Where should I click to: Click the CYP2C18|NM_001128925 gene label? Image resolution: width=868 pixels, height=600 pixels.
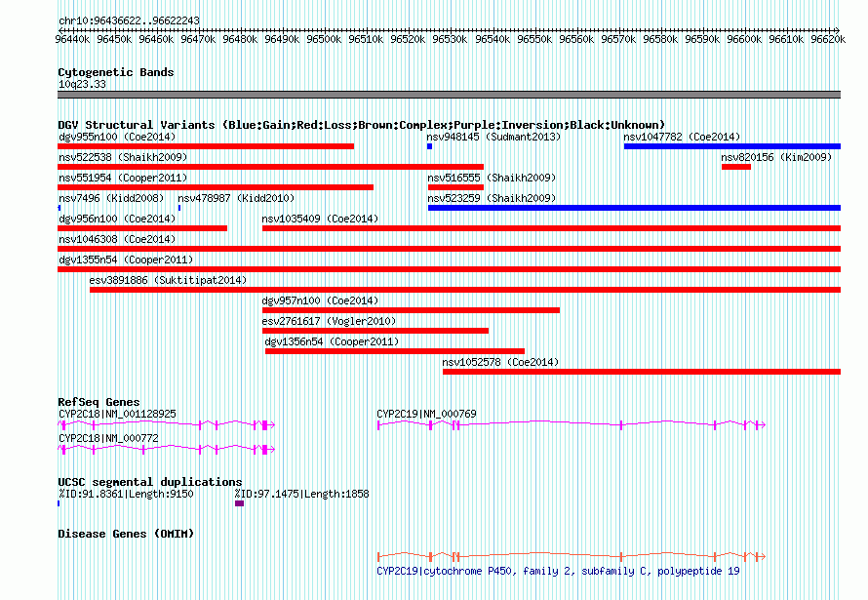pyautogui.click(x=117, y=414)
